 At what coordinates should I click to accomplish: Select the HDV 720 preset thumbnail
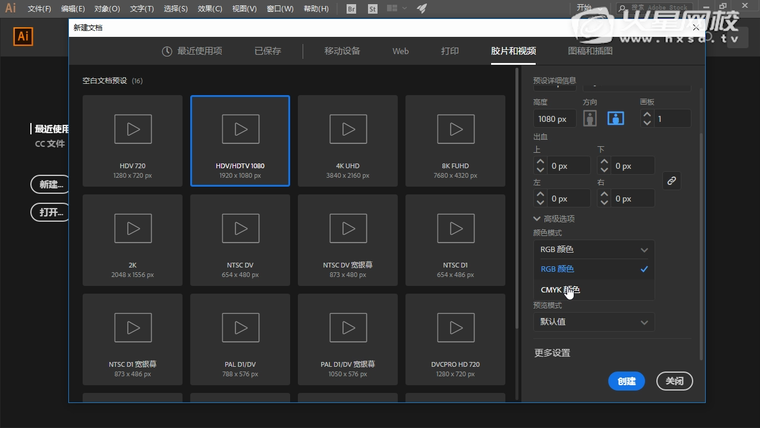click(x=133, y=140)
